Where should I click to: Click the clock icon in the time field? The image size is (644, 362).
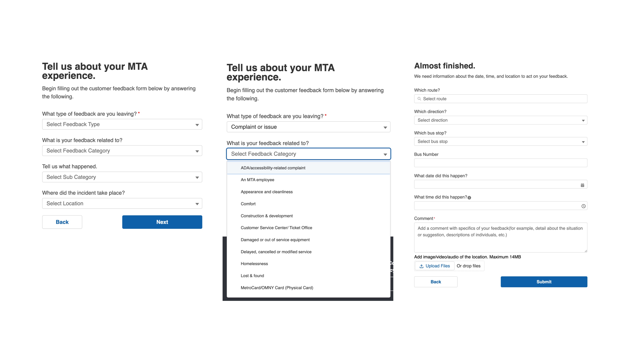coord(583,206)
